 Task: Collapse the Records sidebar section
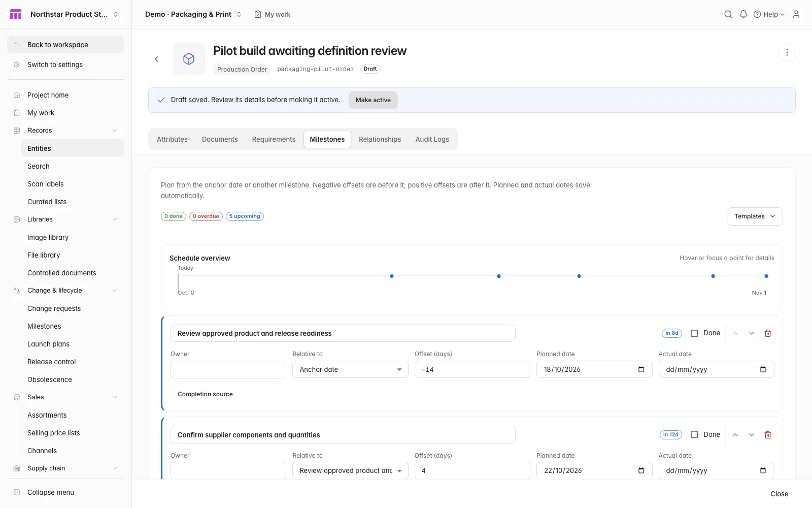[x=115, y=131]
